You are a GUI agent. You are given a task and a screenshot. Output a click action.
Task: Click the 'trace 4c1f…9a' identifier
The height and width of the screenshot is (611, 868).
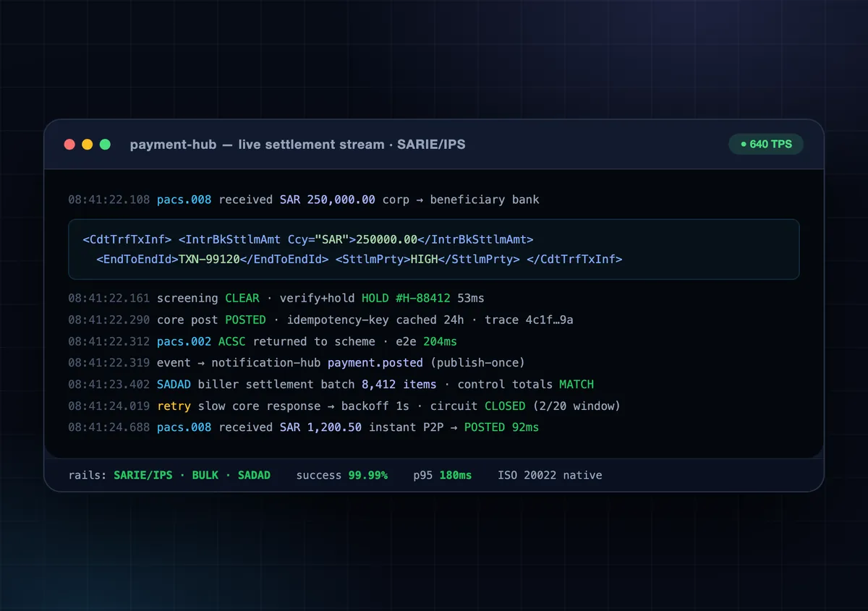point(529,320)
